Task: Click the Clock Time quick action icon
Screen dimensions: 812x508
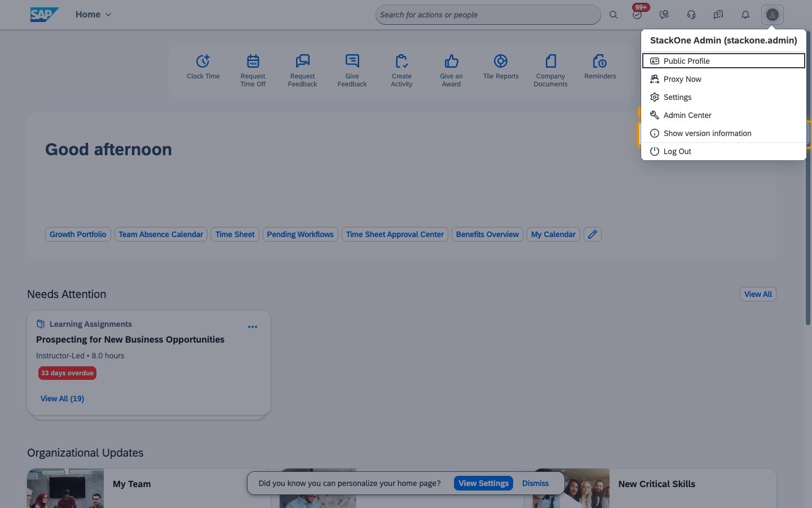Action: pos(203,61)
